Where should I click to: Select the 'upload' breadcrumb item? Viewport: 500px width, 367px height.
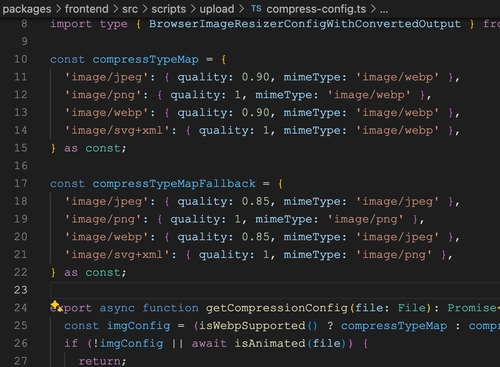pos(217,9)
